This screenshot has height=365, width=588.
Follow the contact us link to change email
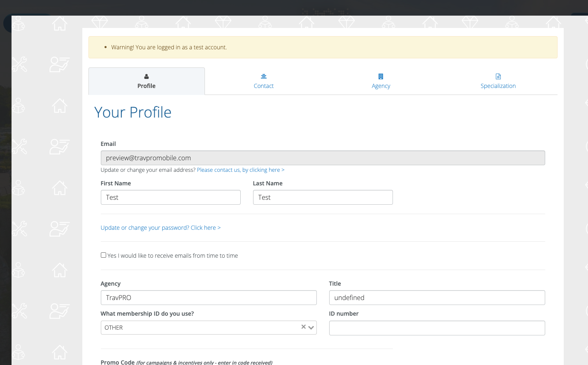pos(240,170)
